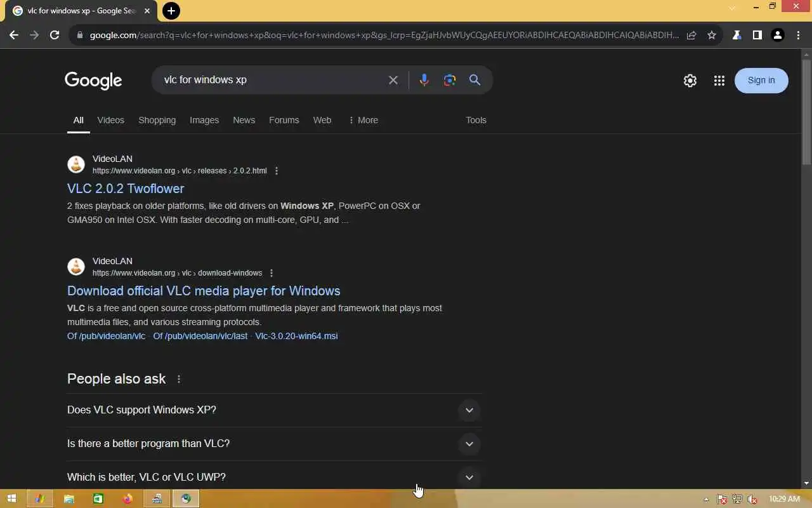This screenshot has width=812, height=508.
Task: Open the Google apps grid
Action: click(x=719, y=81)
